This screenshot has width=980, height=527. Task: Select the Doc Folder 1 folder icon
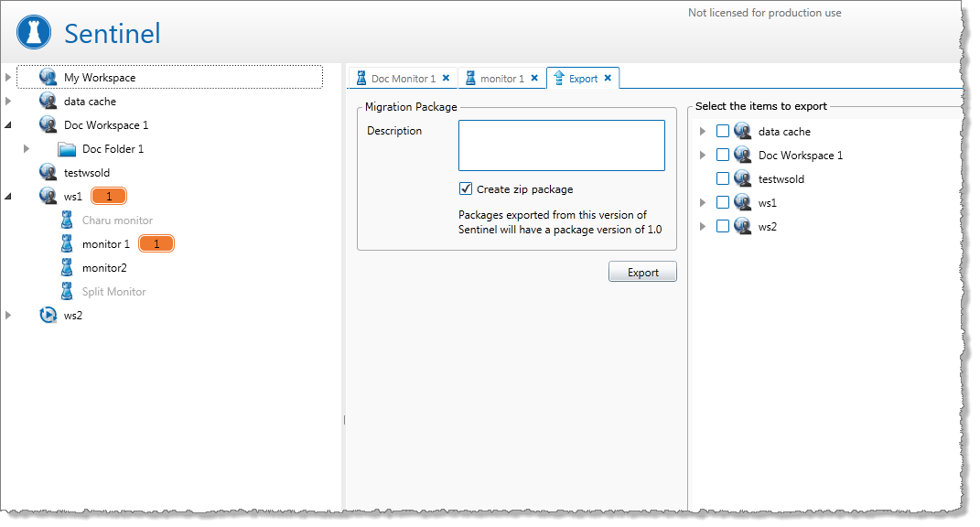point(67,149)
